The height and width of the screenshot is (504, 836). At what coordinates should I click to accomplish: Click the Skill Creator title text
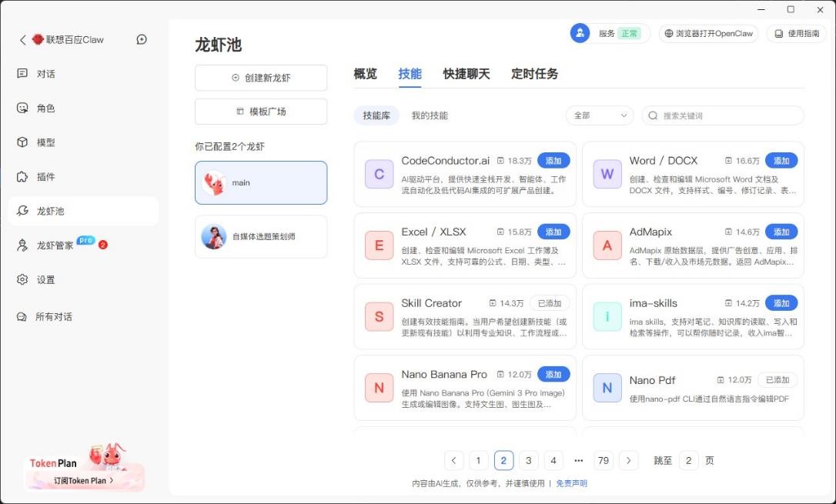431,303
